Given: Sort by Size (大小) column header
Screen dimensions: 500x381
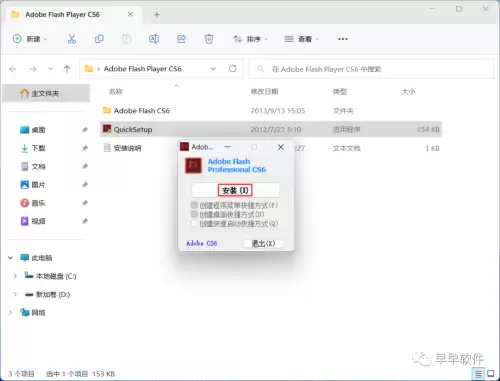Looking at the screenshot, I should pyautogui.click(x=408, y=92).
